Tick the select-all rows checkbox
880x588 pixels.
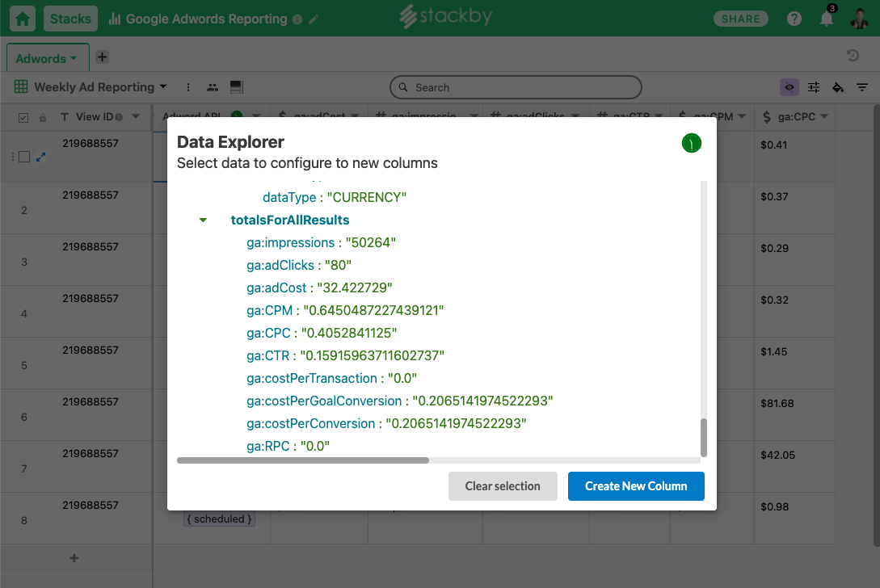click(23, 117)
